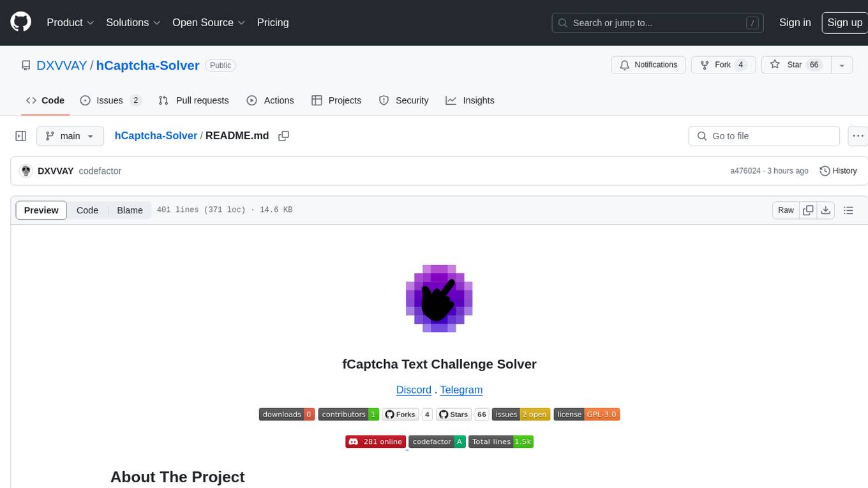Image resolution: width=868 pixels, height=488 pixels.
Task: Expand the Open Source menu
Action: pos(209,22)
